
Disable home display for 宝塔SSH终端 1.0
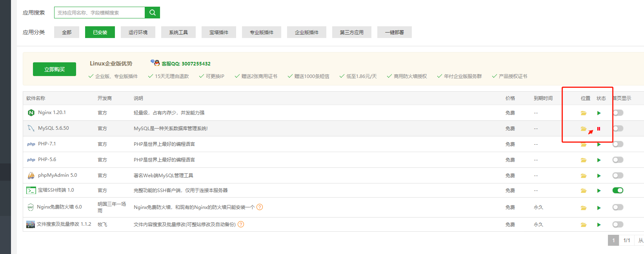(x=618, y=190)
